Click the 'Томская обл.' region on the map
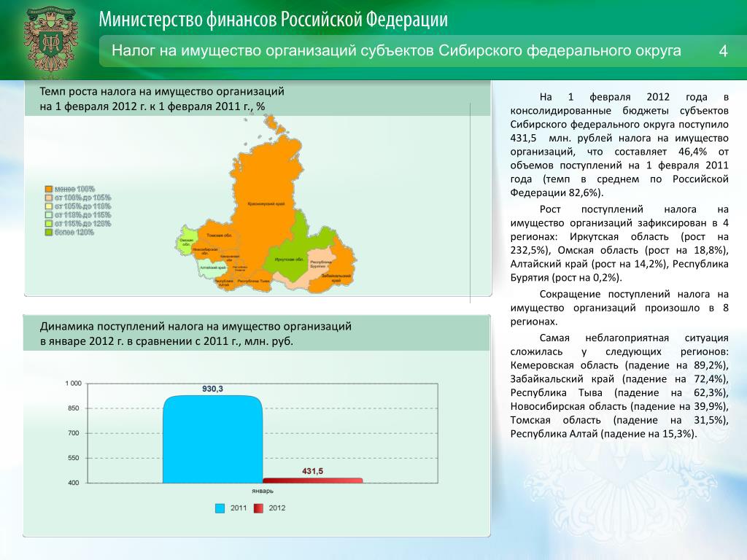Screen dimensions: 747x560 (x=219, y=236)
